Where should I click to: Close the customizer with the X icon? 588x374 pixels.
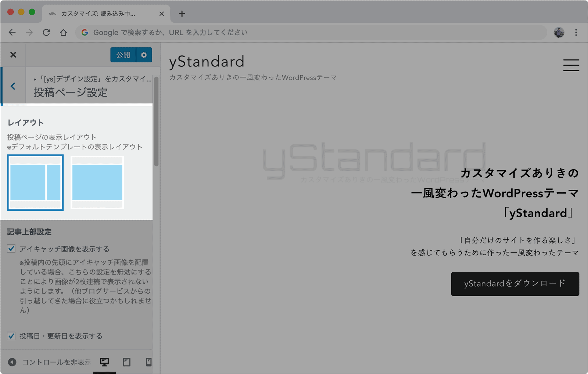pyautogui.click(x=13, y=55)
